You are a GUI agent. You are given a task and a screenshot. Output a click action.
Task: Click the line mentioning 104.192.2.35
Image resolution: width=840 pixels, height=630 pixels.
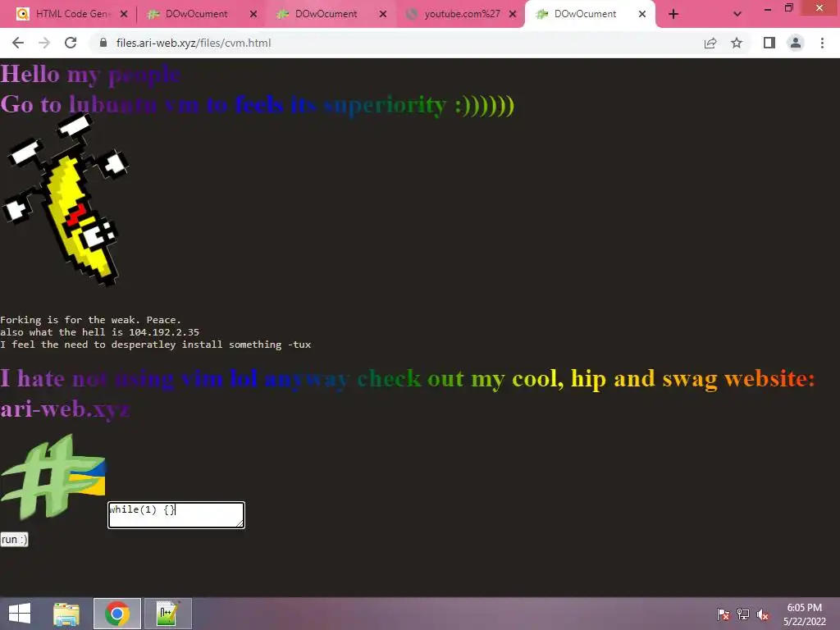99,332
